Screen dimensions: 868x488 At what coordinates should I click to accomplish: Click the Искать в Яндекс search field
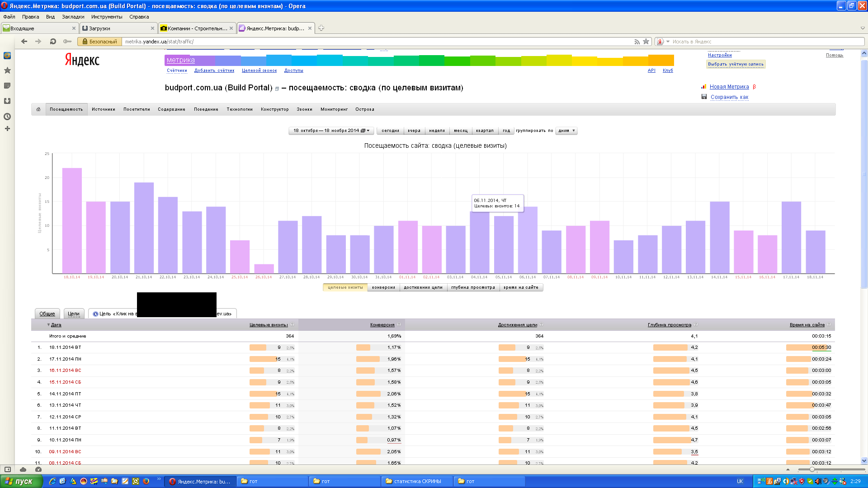(x=766, y=42)
